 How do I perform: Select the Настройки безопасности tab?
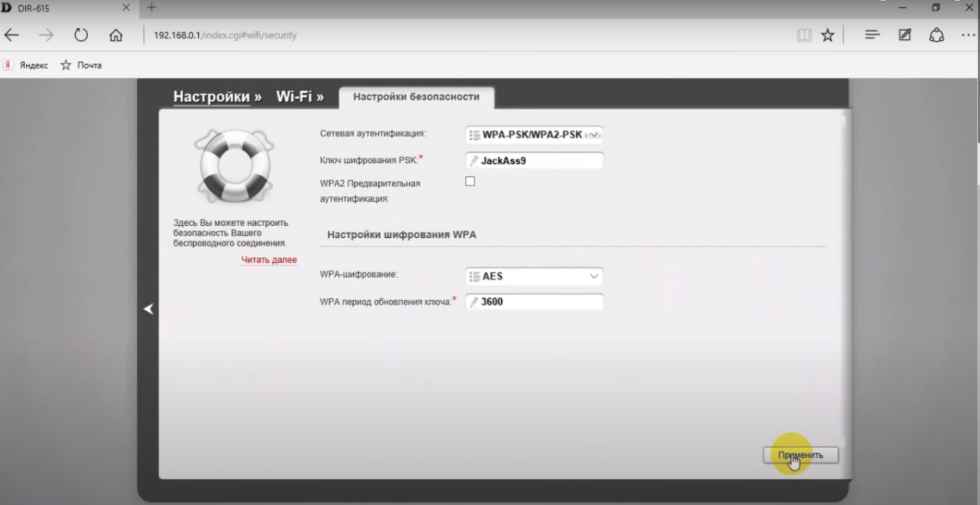tap(416, 97)
